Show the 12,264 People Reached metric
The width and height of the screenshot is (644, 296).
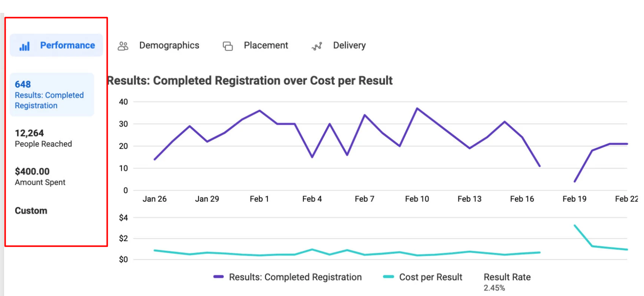point(43,138)
